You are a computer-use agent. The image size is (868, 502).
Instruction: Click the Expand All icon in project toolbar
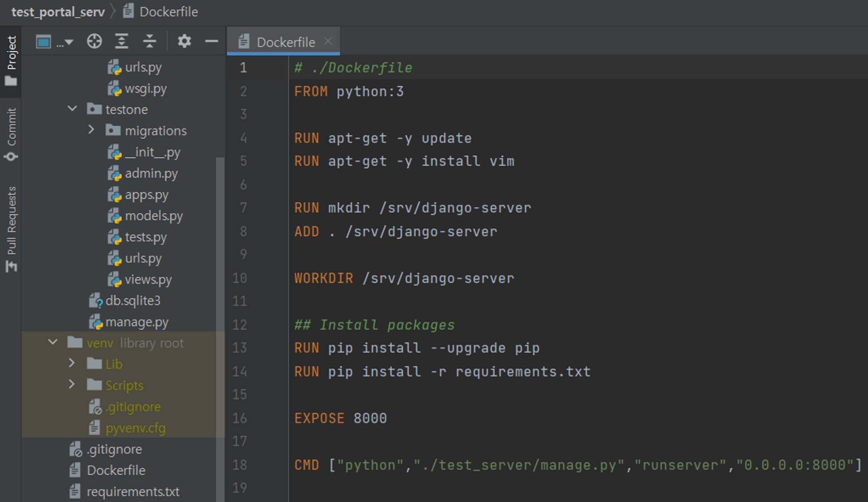coord(122,42)
